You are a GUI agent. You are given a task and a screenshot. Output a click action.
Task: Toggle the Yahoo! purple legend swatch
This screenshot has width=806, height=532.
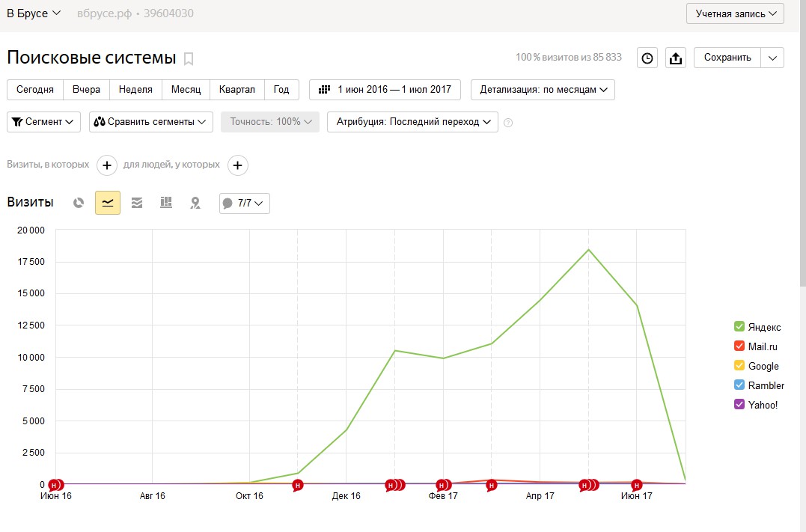tap(739, 405)
